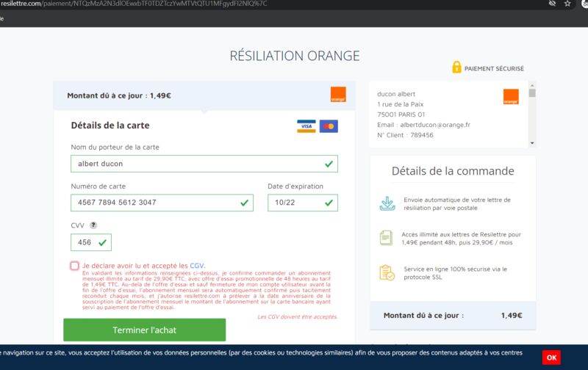Show CVV help question mark icon
The width and height of the screenshot is (588, 370).
[93, 225]
